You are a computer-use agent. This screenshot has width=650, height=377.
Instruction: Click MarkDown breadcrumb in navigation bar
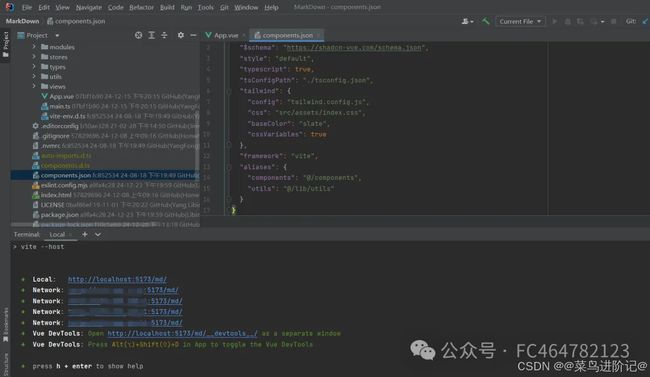[x=22, y=21]
